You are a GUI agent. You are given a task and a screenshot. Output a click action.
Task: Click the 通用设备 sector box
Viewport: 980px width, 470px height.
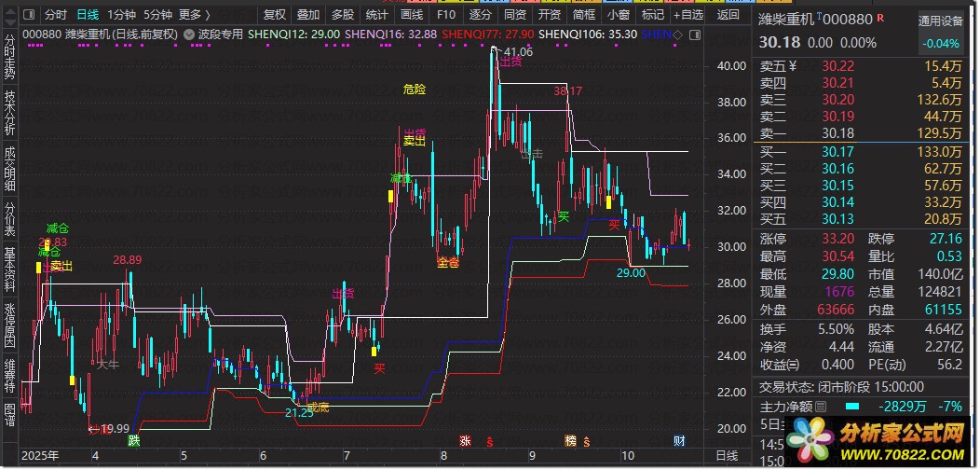941,21
